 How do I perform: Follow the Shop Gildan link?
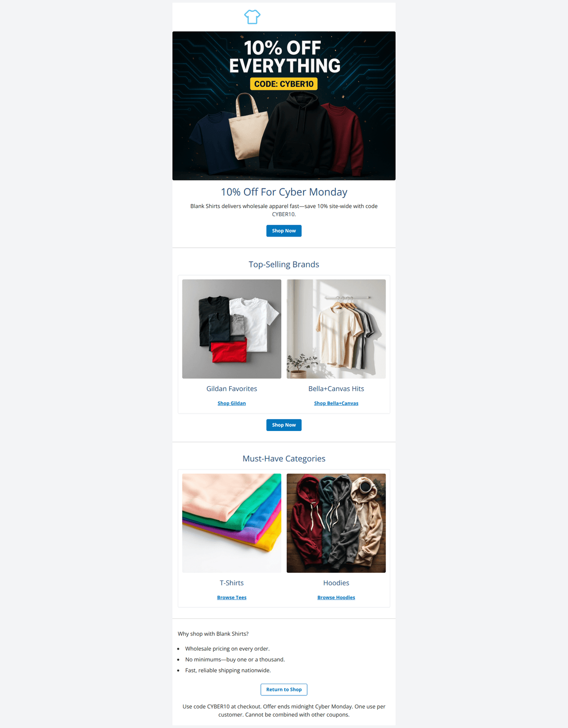coord(232,403)
